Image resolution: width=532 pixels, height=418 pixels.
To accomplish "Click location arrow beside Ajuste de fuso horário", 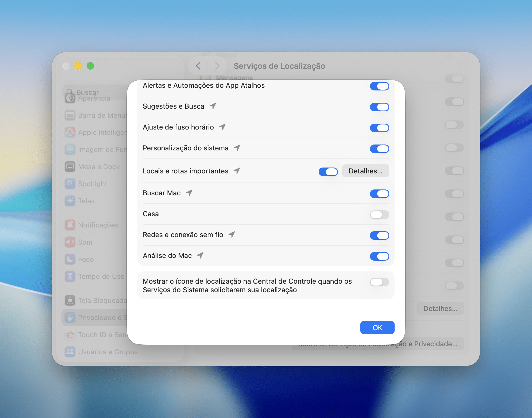I will 222,127.
